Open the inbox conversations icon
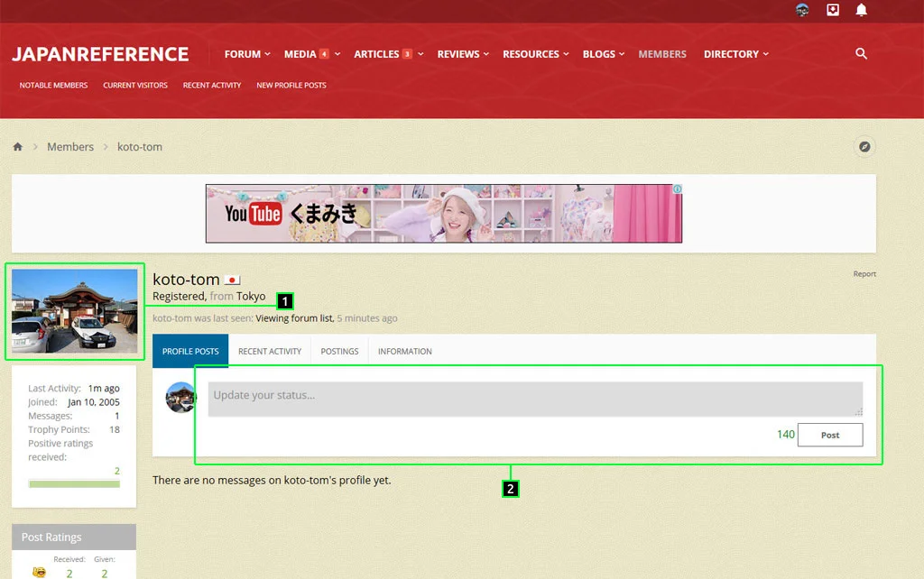Image resolution: width=924 pixels, height=579 pixels. click(833, 10)
